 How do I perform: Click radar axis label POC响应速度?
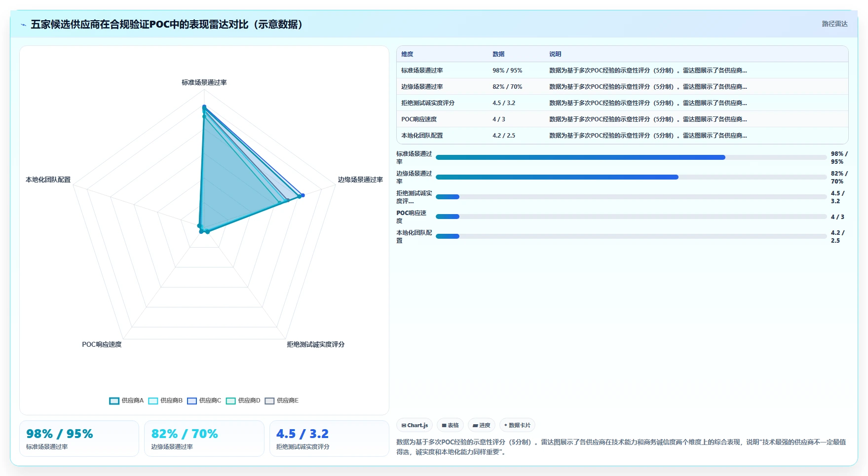click(x=102, y=344)
